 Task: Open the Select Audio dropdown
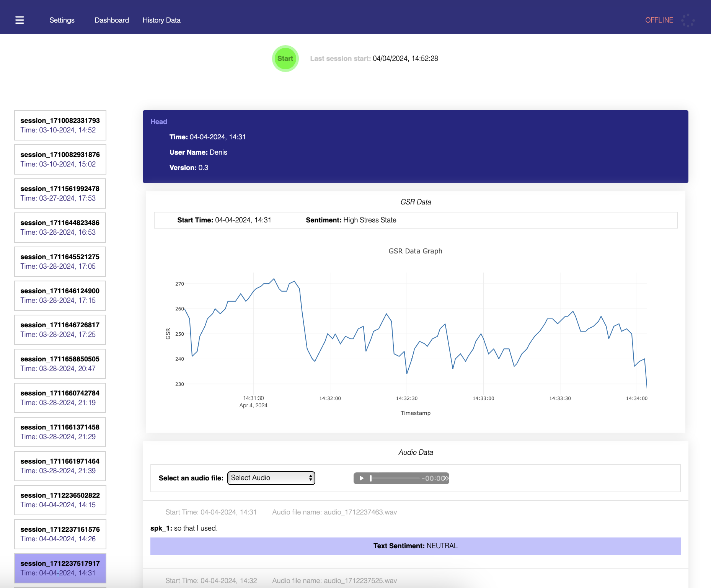(271, 478)
